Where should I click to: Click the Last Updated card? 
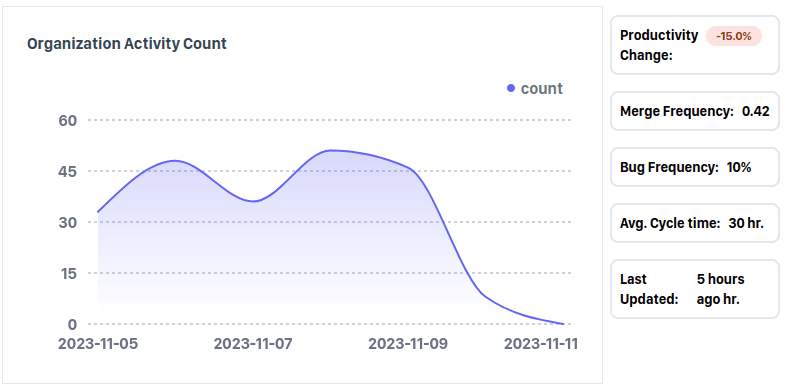point(695,289)
